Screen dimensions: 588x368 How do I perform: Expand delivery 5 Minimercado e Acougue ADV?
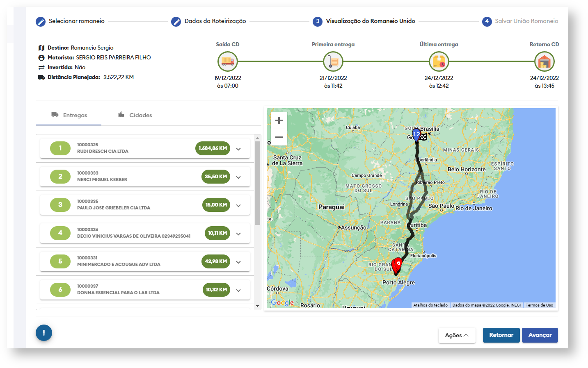(x=238, y=262)
